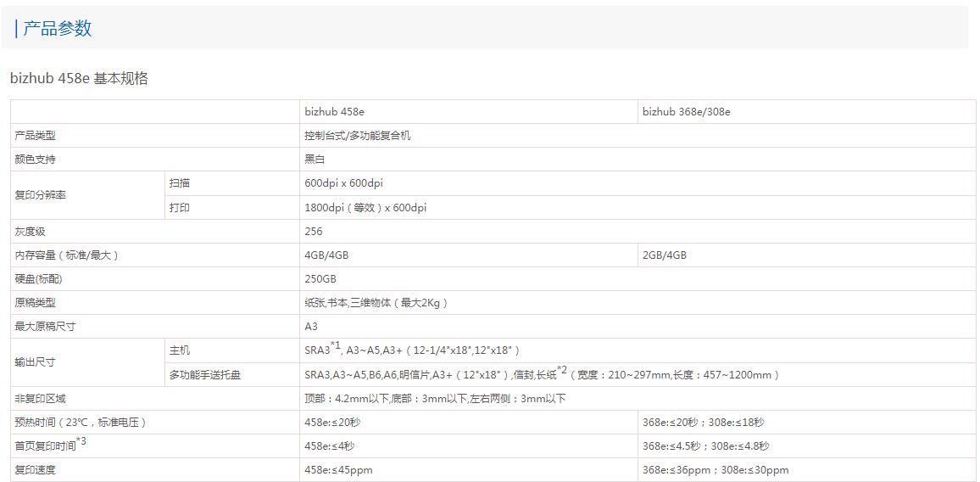Select the 复印分辨率 row label

point(40,194)
